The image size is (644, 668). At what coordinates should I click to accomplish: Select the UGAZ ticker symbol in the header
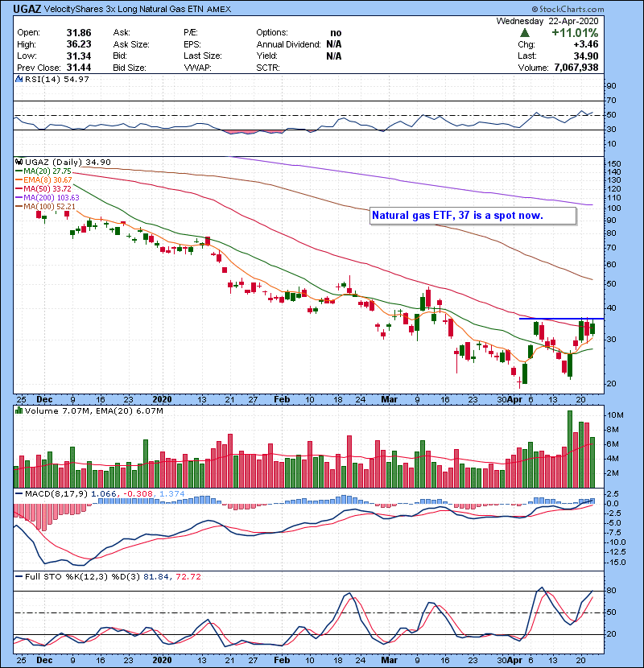tap(27, 9)
